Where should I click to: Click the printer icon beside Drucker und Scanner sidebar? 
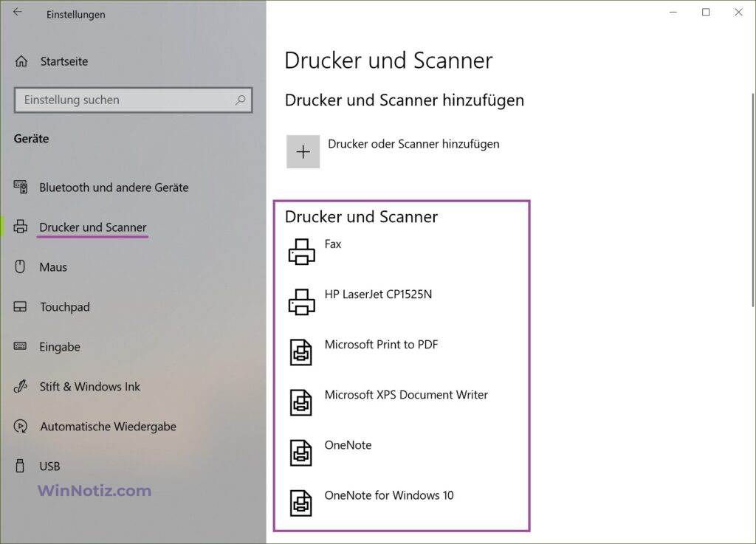click(20, 227)
